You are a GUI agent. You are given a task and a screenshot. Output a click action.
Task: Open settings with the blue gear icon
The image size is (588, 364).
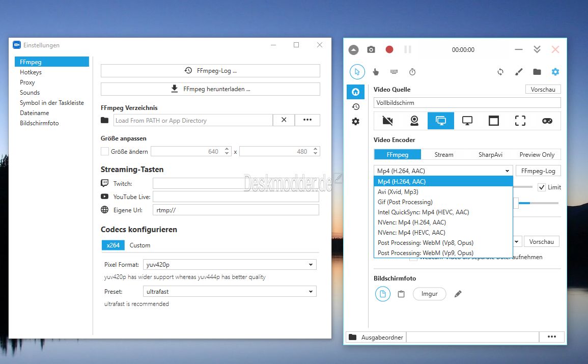click(555, 72)
